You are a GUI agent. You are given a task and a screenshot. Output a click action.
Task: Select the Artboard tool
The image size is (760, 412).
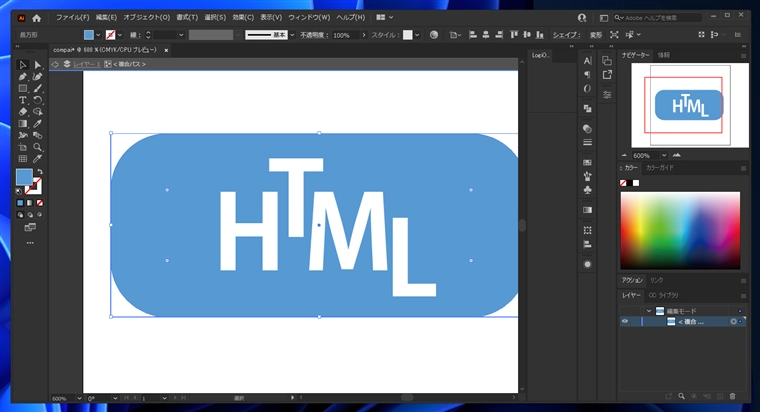point(22,147)
